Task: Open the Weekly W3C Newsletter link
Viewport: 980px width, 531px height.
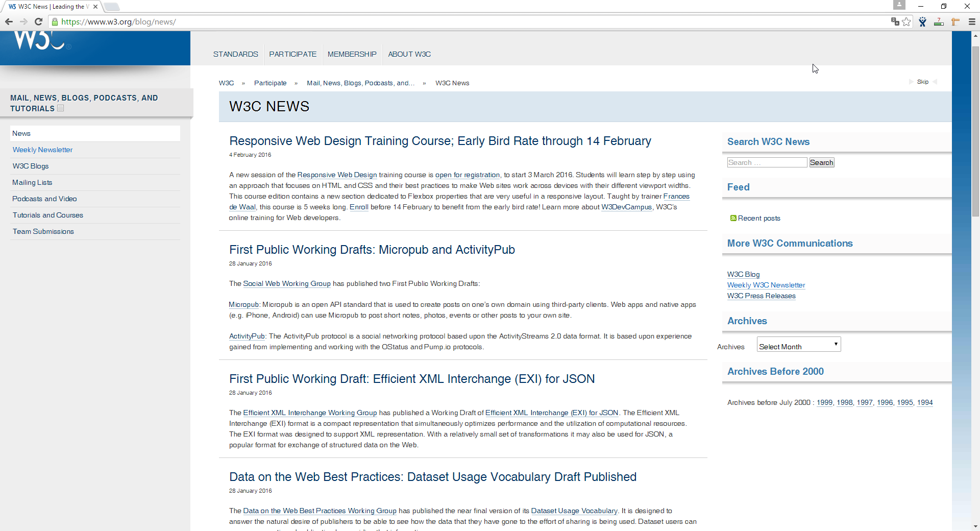Action: [x=766, y=285]
